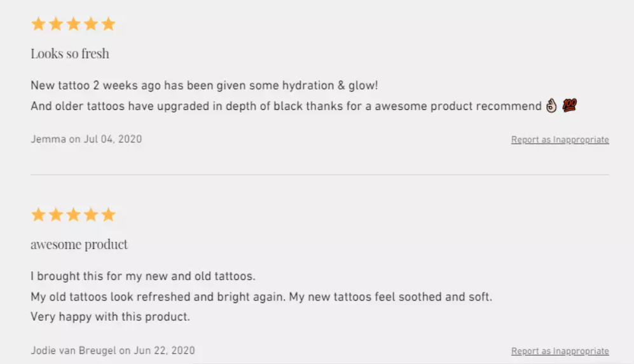Screen dimensions: 634x364
Task: Click the OK hand emoji in Jemma's review
Action: tap(551, 106)
